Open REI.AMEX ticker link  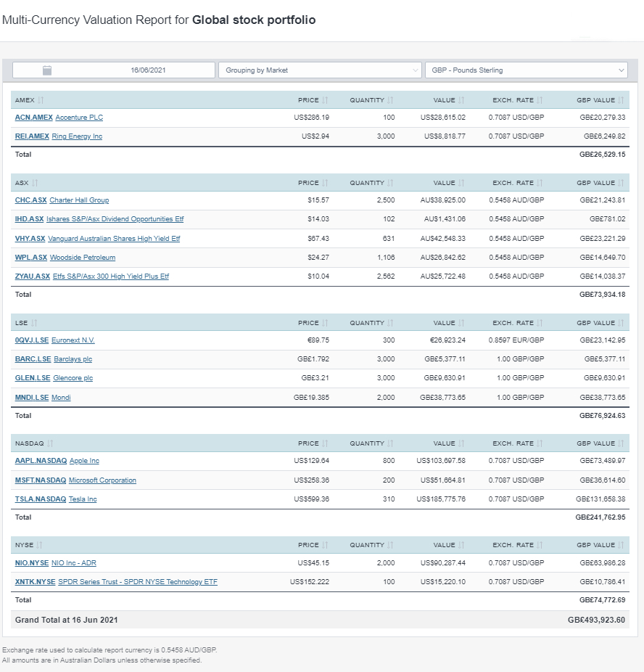coord(32,136)
